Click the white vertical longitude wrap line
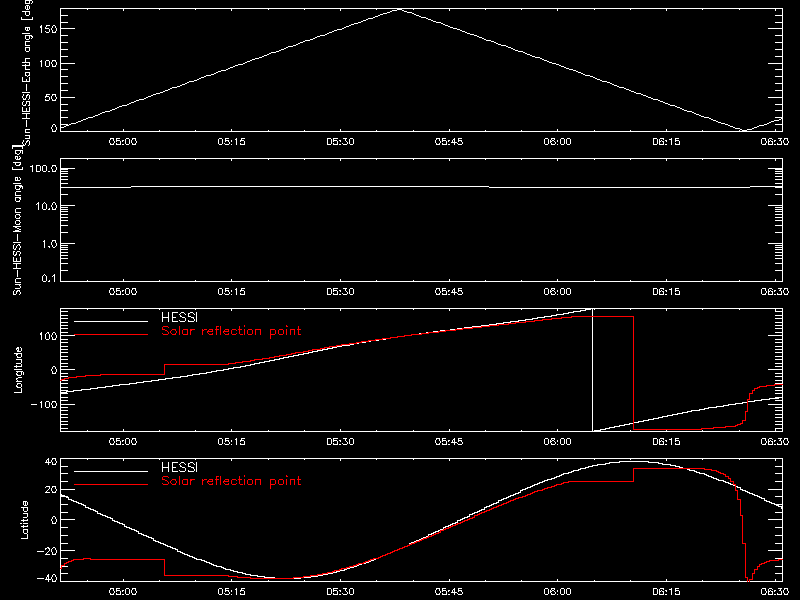 tap(592, 370)
